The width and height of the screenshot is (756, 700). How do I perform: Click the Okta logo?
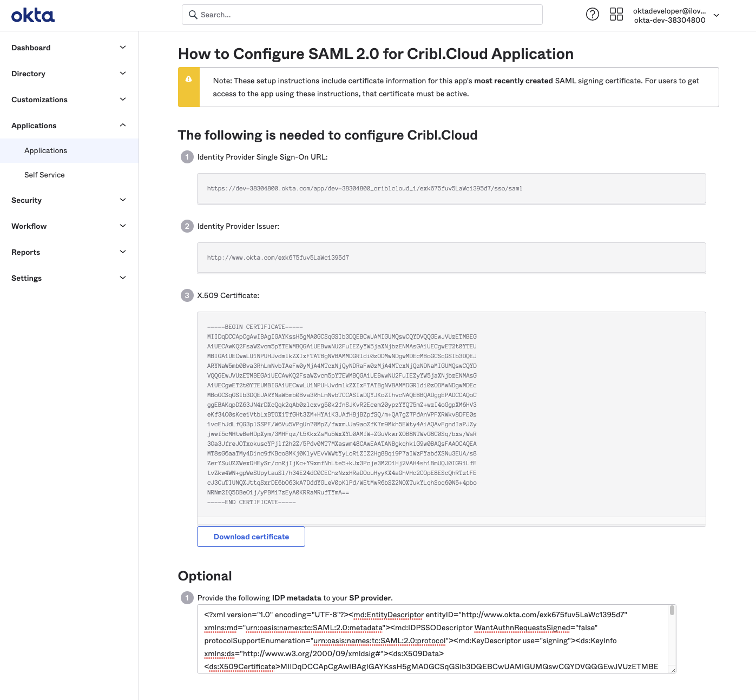tap(32, 15)
